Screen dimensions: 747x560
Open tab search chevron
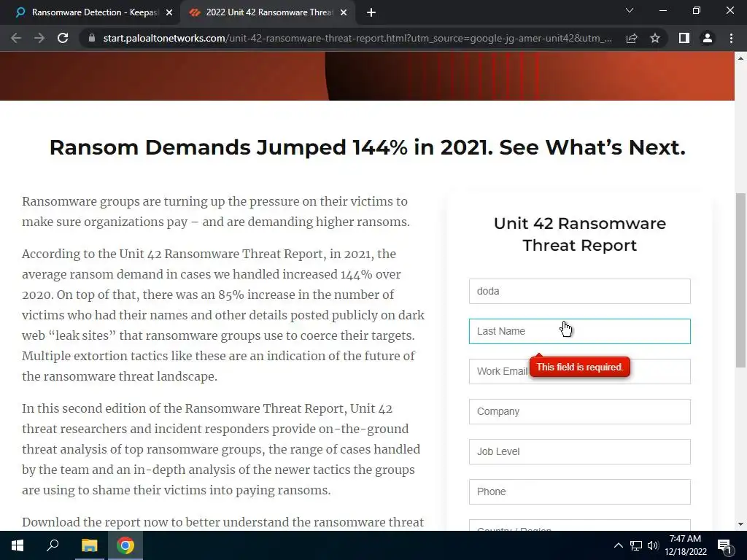point(630,10)
